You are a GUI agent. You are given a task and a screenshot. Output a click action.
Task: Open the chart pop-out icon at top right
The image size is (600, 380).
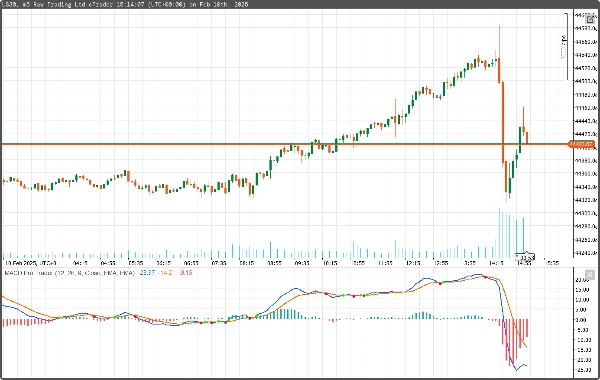[590, 20]
